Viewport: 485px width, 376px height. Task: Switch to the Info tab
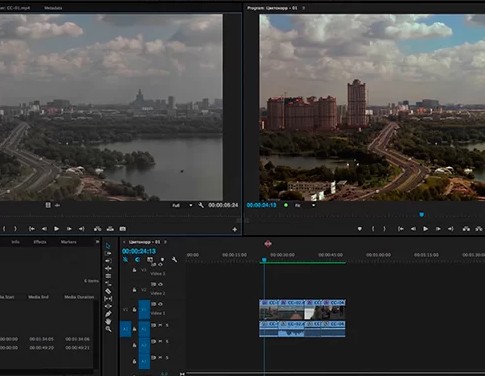tap(15, 242)
